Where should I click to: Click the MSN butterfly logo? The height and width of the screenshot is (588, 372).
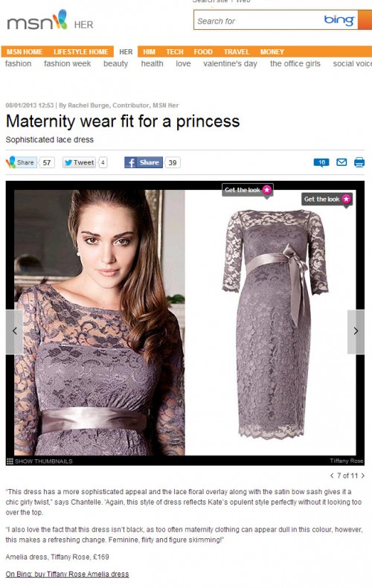pos(60,19)
